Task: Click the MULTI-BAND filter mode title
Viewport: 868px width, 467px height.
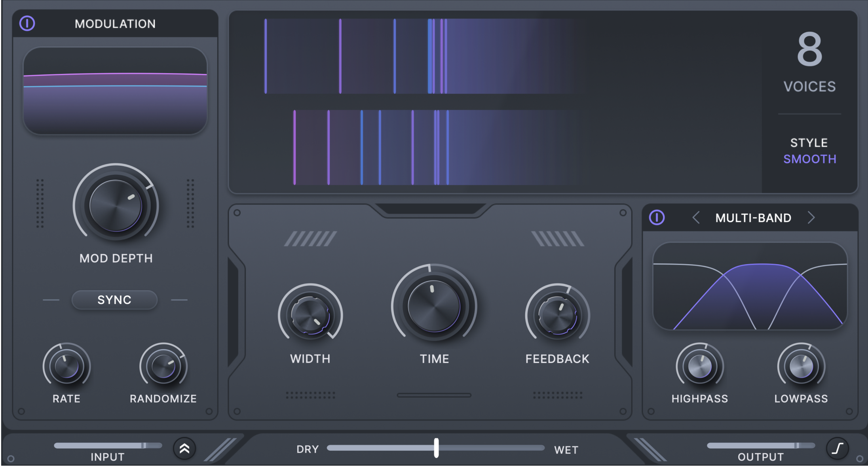Action: pos(753,217)
